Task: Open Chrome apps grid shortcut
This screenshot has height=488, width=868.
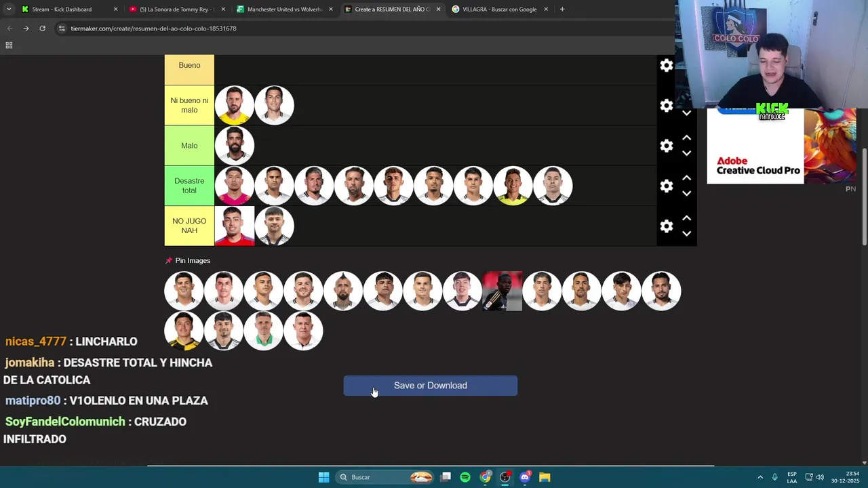Action: pyautogui.click(x=9, y=45)
